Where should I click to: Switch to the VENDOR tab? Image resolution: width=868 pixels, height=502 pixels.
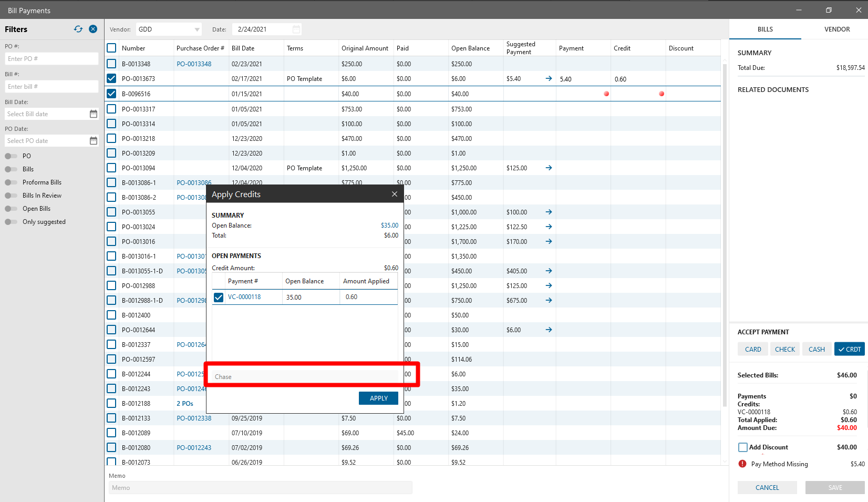tap(836, 29)
